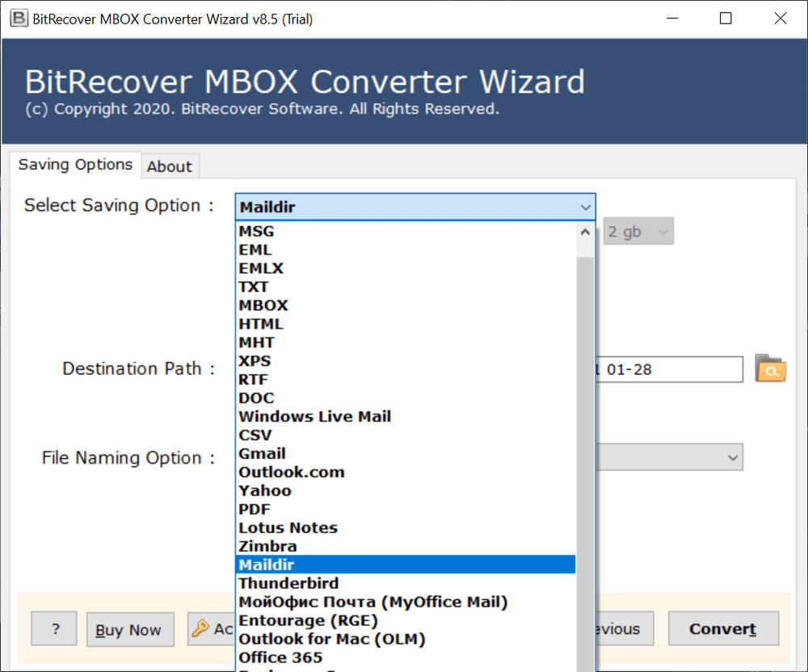Choose Outlook.com saving option
The width and height of the screenshot is (808, 672).
click(406, 472)
